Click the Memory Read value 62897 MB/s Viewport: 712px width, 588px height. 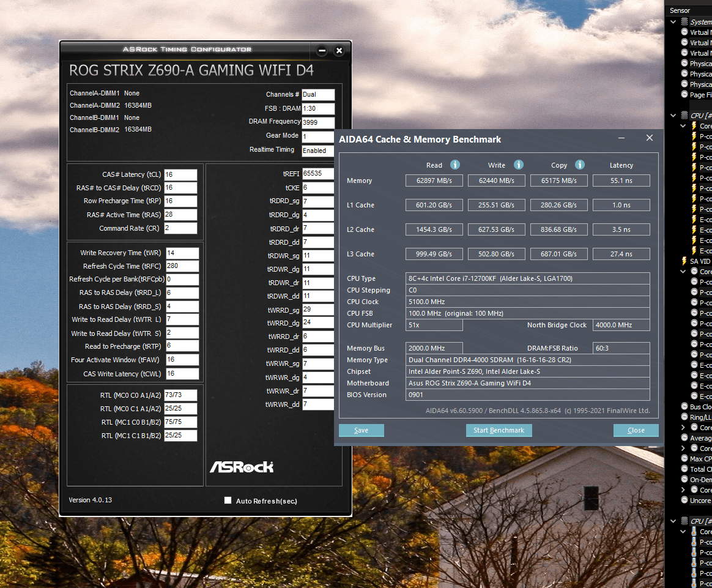point(434,180)
